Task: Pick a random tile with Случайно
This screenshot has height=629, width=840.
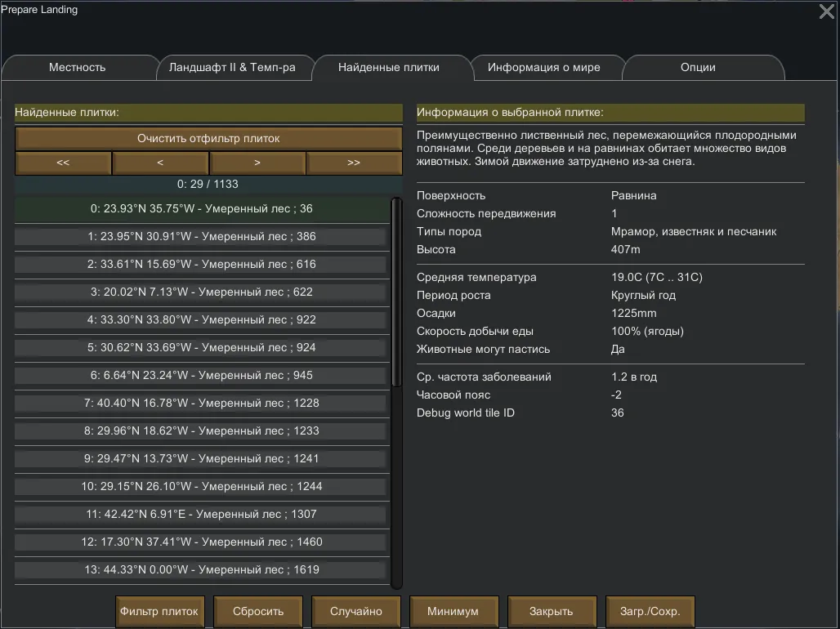Action: (356, 611)
